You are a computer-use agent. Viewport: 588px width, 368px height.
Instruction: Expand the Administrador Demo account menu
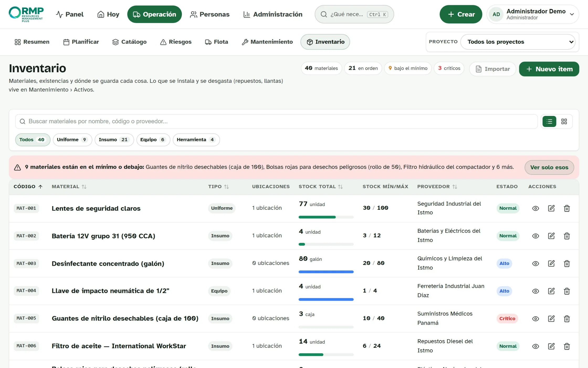(x=533, y=14)
